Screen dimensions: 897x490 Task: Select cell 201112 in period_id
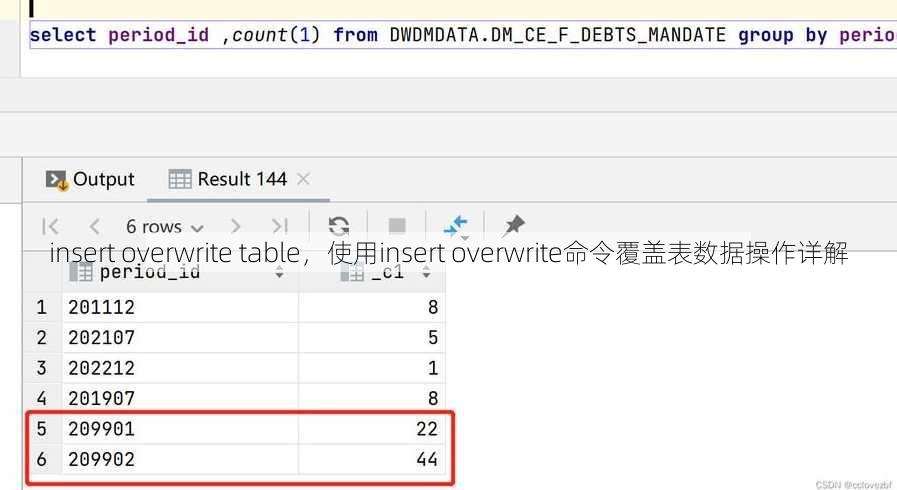click(180, 307)
